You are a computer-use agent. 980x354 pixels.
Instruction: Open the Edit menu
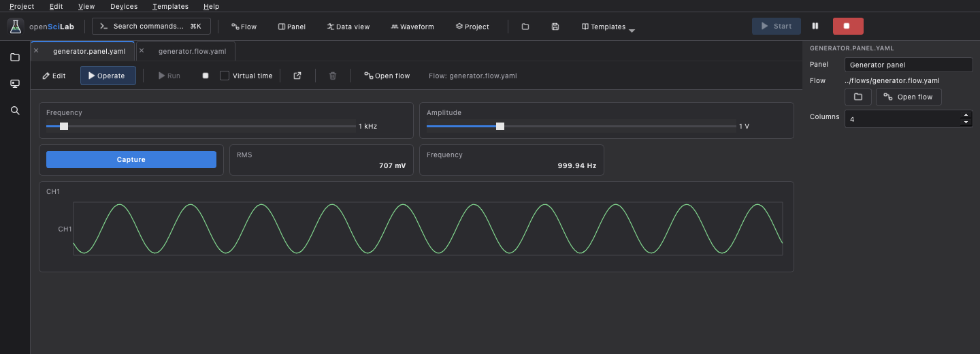point(56,6)
